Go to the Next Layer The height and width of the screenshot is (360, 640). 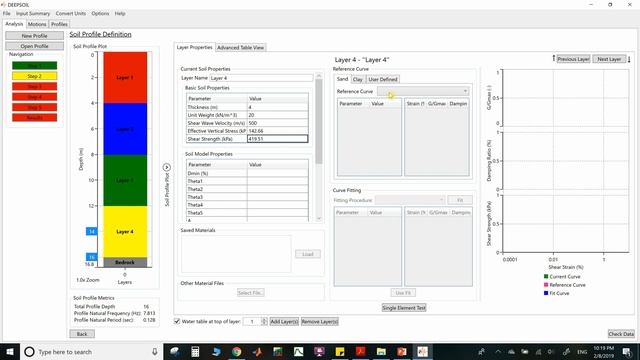pos(609,59)
